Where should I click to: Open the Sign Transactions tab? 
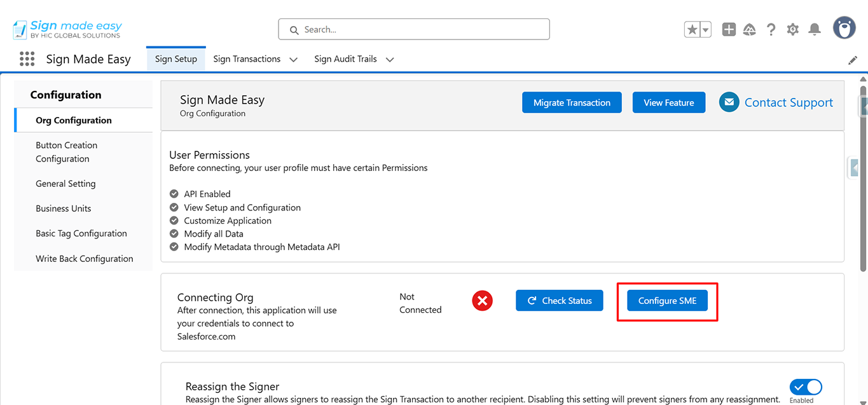(247, 59)
